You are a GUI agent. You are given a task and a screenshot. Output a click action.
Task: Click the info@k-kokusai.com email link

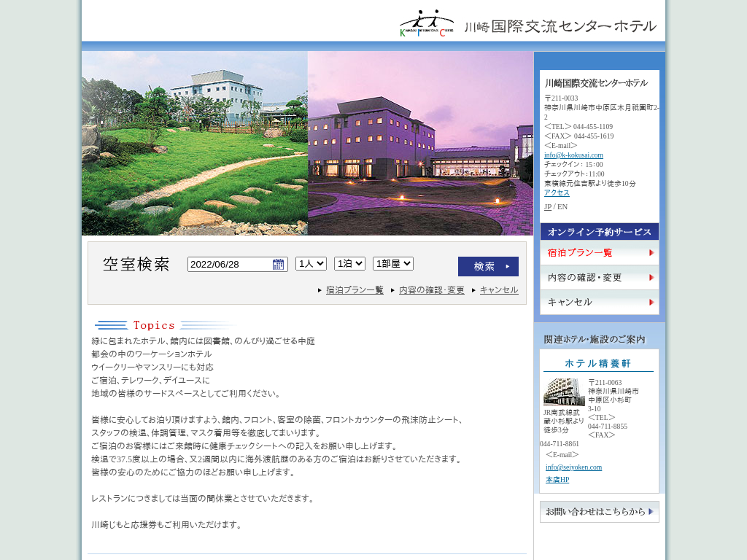coord(573,155)
